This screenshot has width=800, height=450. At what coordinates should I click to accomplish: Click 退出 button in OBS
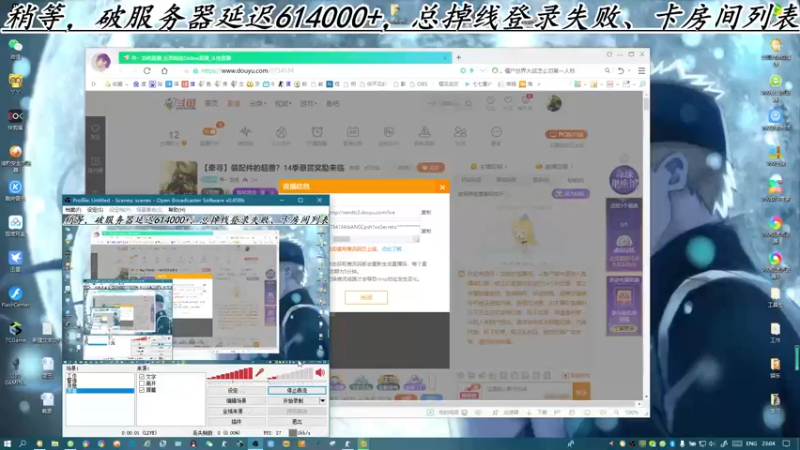(297, 422)
